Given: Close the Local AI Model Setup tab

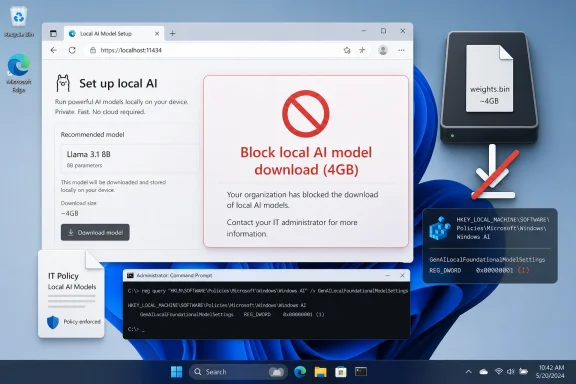Looking at the screenshot, I should [x=157, y=33].
